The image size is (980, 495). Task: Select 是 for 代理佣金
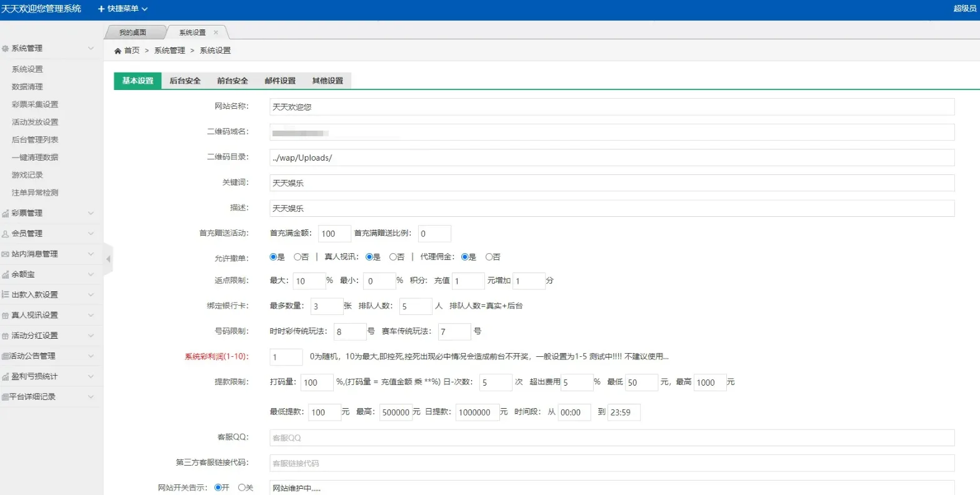(x=464, y=257)
